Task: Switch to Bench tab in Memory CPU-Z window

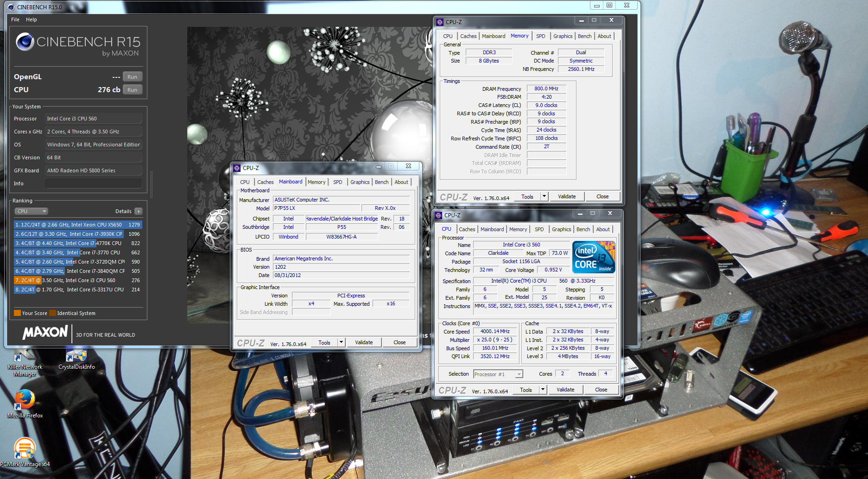Action: [x=584, y=36]
